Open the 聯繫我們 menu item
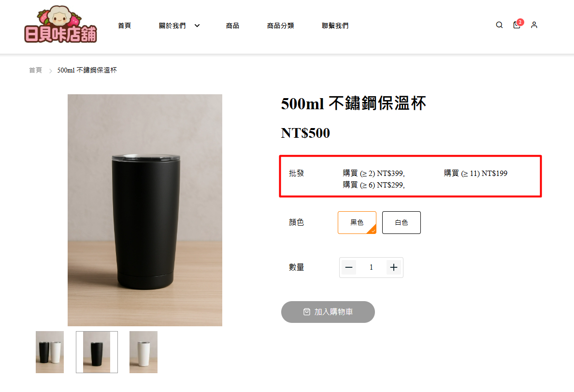This screenshot has height=392, width=574. point(335,26)
